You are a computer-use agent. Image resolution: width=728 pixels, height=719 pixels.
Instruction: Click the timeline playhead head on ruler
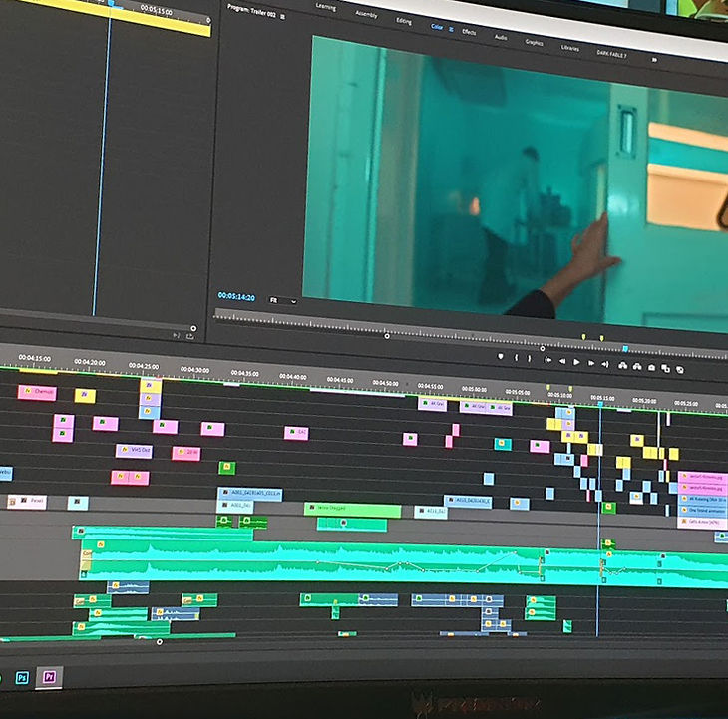tap(600, 404)
